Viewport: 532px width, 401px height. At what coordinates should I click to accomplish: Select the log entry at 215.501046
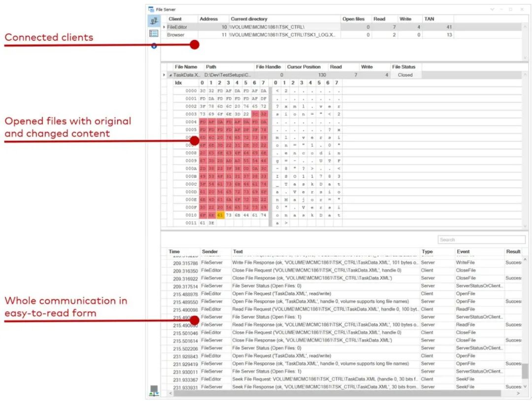point(345,333)
